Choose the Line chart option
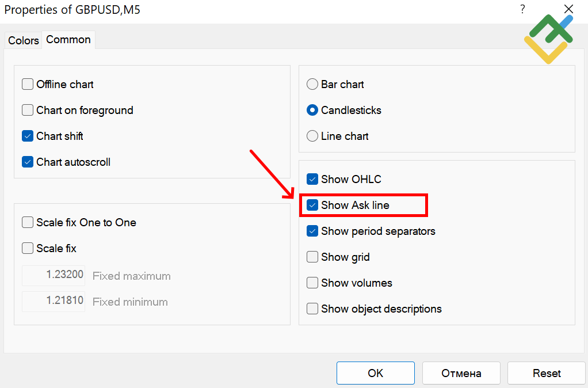Image resolution: width=588 pixels, height=388 pixels. pos(312,136)
